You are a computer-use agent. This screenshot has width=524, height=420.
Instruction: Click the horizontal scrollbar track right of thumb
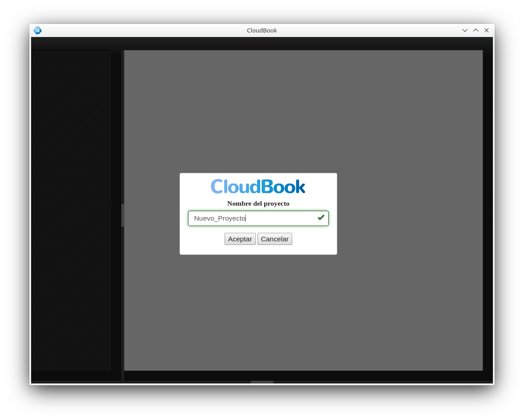383,382
